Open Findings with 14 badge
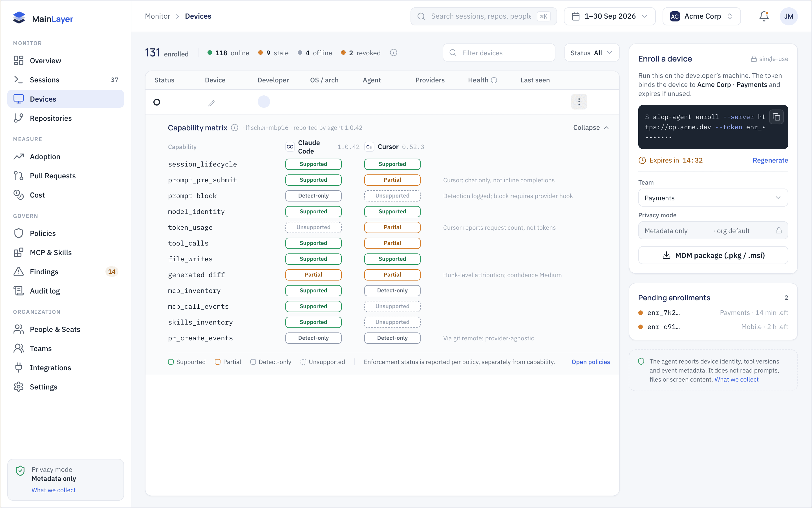 point(66,271)
